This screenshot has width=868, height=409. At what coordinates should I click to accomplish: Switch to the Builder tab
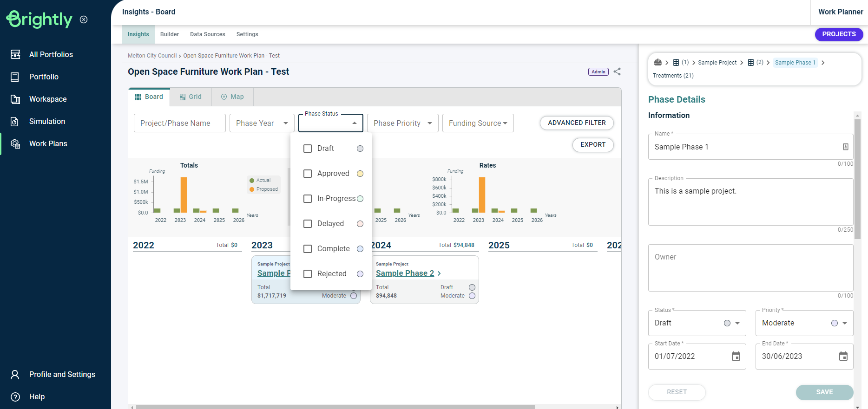coord(170,34)
